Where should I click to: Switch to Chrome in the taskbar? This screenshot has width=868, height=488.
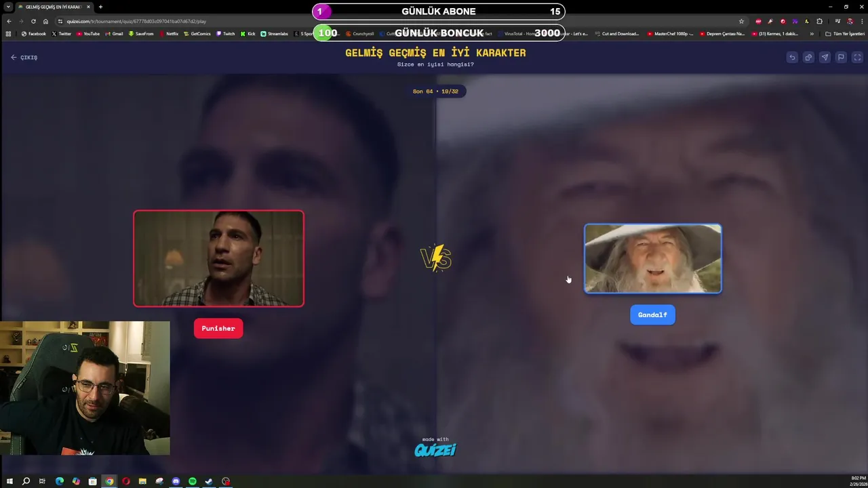coord(109,481)
